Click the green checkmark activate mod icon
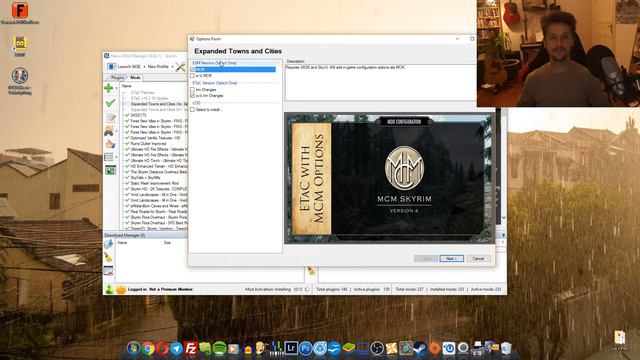 tap(110, 103)
